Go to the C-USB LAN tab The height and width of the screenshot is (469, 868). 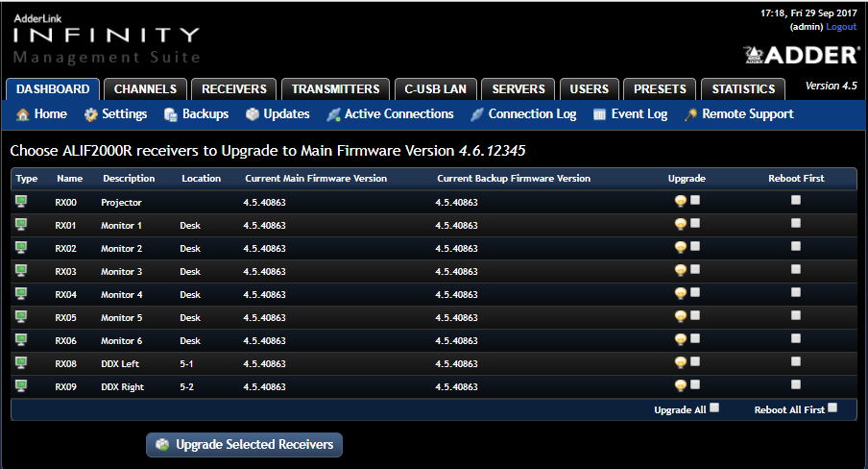pos(436,89)
